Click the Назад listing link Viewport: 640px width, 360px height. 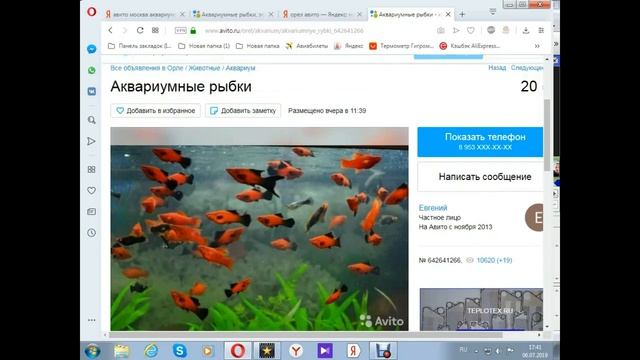[497, 68]
